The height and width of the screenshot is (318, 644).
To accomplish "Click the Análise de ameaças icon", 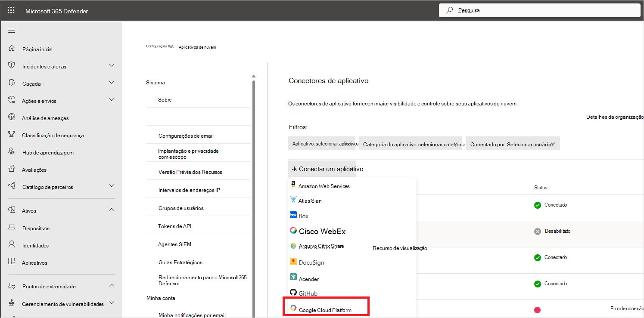I will tap(12, 117).
